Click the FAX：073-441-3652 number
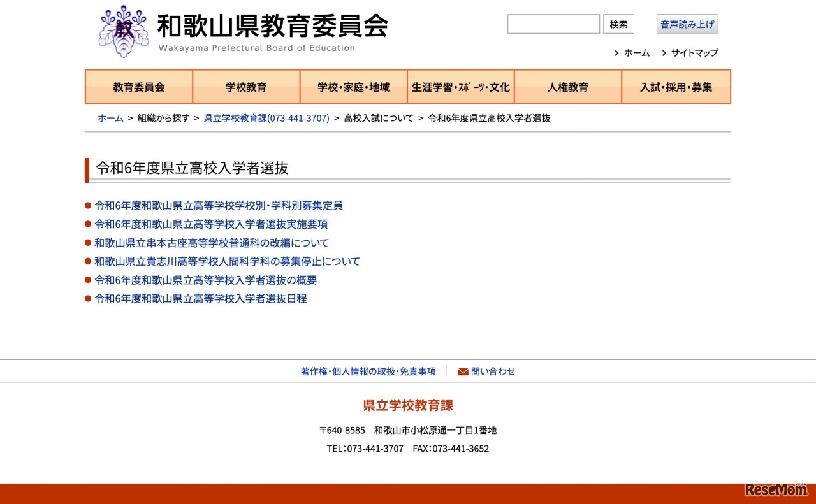 tap(451, 449)
